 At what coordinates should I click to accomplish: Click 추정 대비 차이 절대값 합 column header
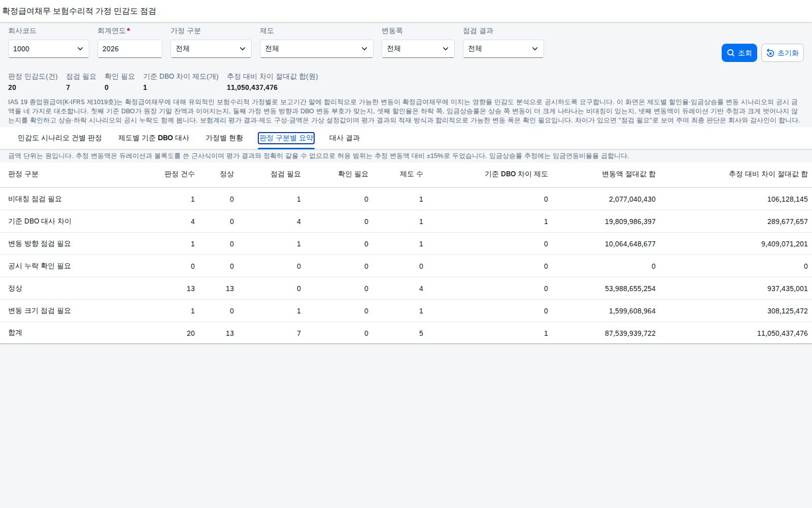coord(768,174)
